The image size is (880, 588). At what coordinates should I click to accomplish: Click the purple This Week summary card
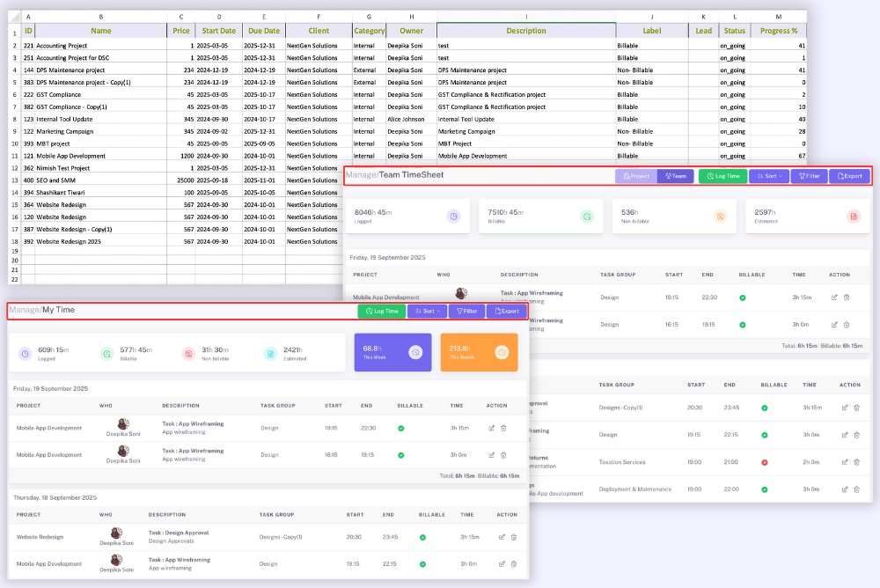(x=392, y=352)
